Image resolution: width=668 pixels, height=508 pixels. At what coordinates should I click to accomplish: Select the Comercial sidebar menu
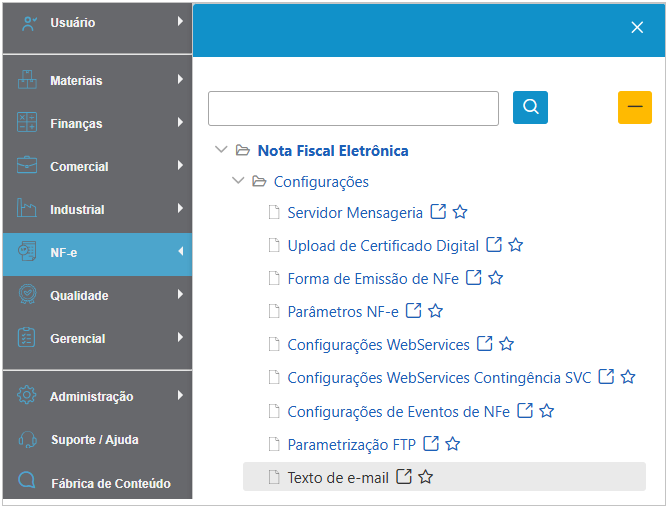pyautogui.click(x=79, y=166)
